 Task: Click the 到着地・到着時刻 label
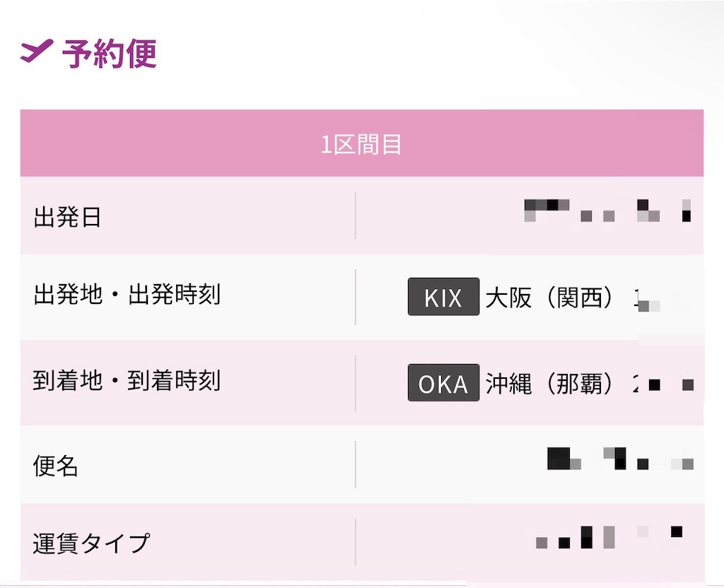(127, 380)
